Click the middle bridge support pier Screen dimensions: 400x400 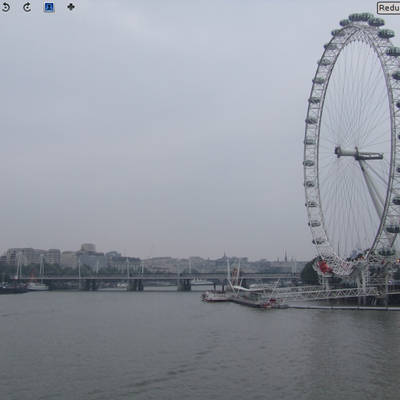point(136,285)
